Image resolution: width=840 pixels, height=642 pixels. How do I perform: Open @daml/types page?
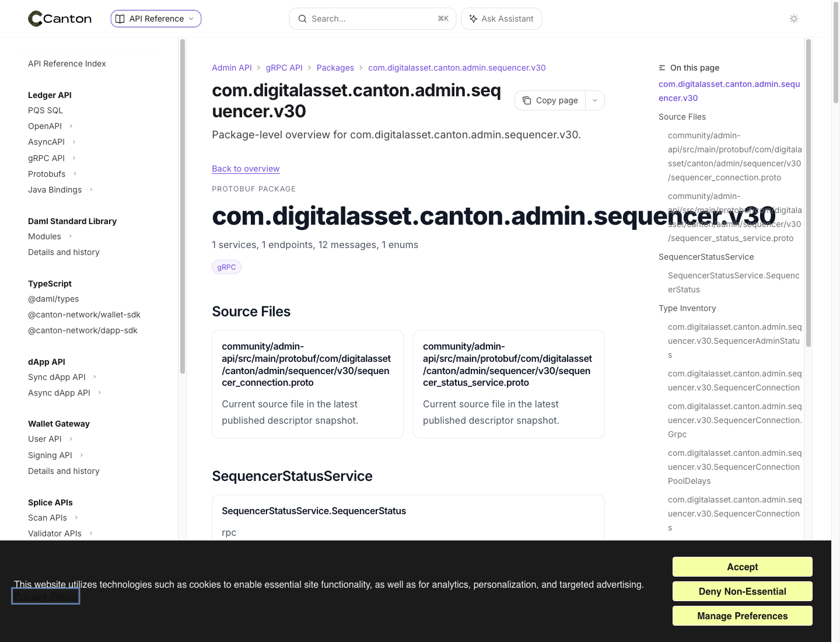[x=54, y=299]
